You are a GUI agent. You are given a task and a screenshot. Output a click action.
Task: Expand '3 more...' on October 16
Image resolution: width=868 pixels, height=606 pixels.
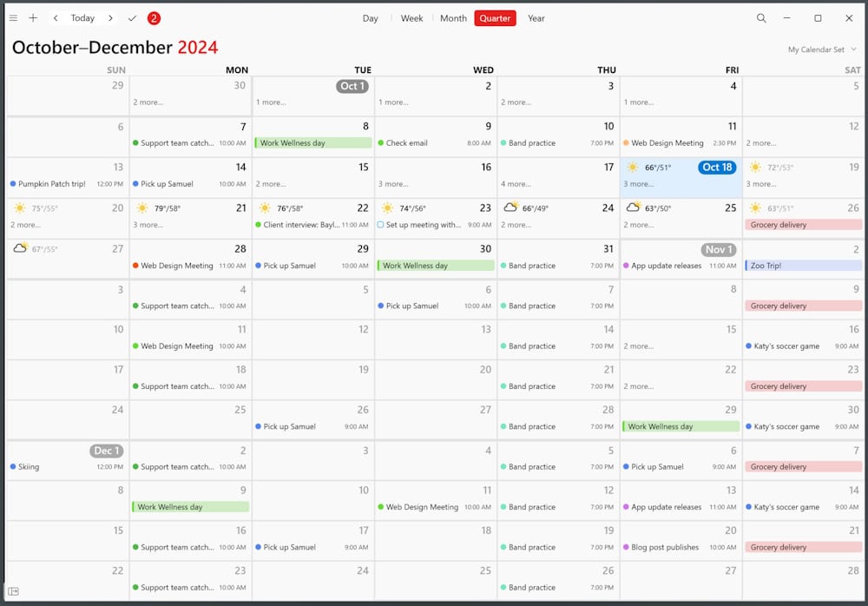coord(393,184)
